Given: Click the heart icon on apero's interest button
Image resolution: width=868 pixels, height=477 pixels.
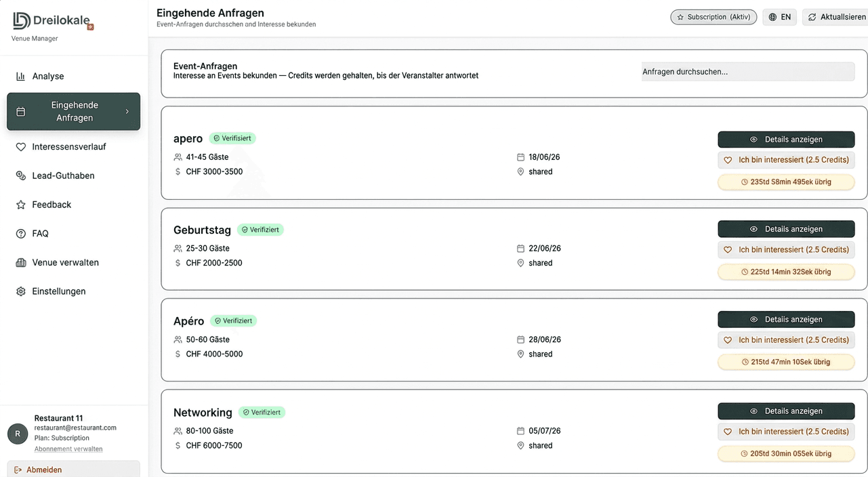Looking at the screenshot, I should tap(728, 161).
